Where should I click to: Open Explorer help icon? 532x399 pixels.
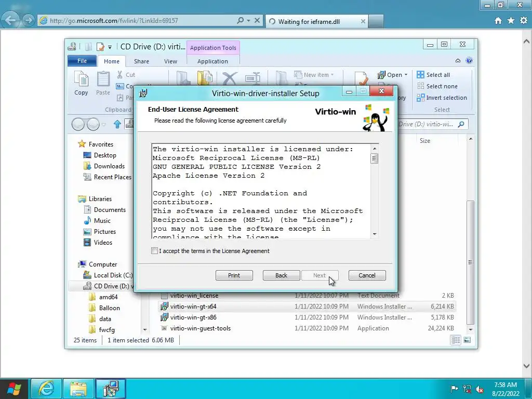coord(469,61)
